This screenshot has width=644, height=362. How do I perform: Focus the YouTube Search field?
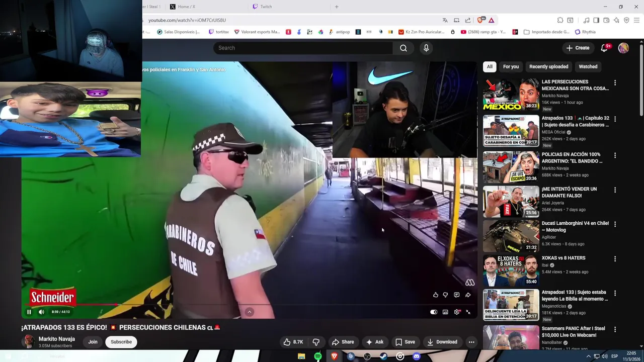(x=303, y=48)
